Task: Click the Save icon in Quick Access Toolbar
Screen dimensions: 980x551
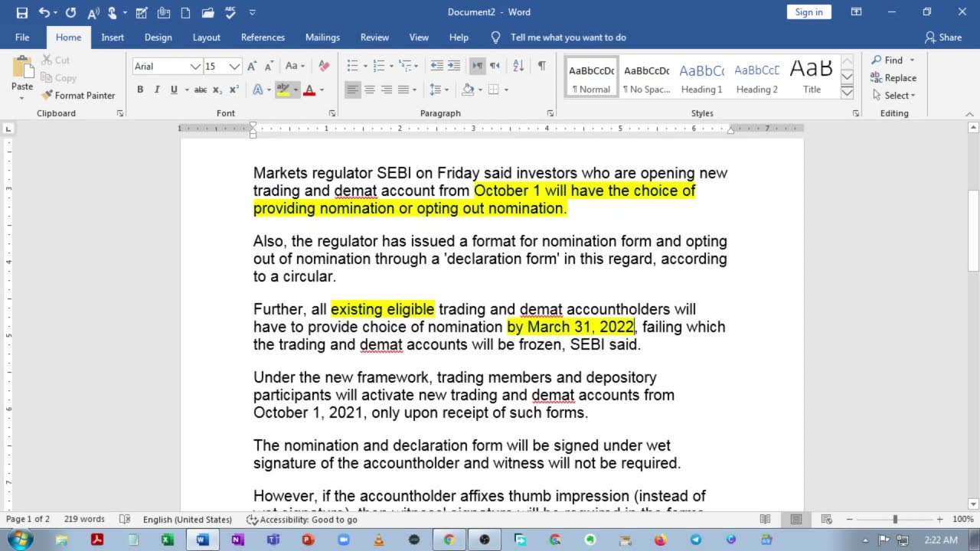Action: (21, 12)
